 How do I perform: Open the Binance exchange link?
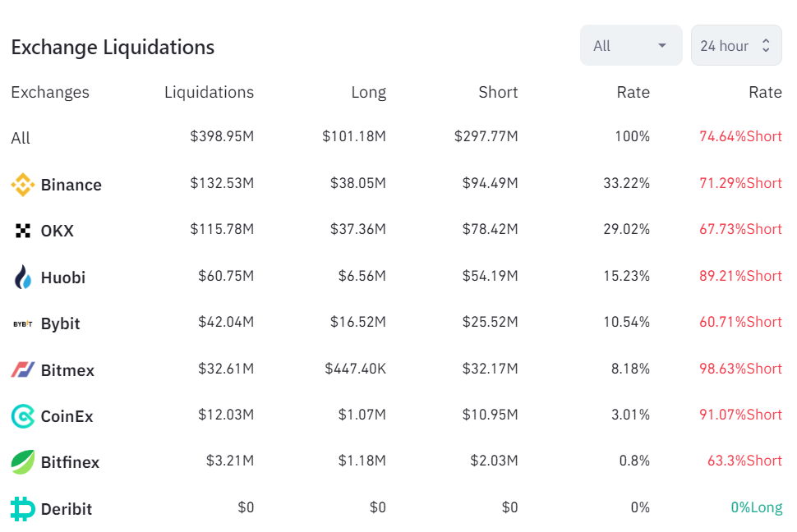click(x=71, y=185)
